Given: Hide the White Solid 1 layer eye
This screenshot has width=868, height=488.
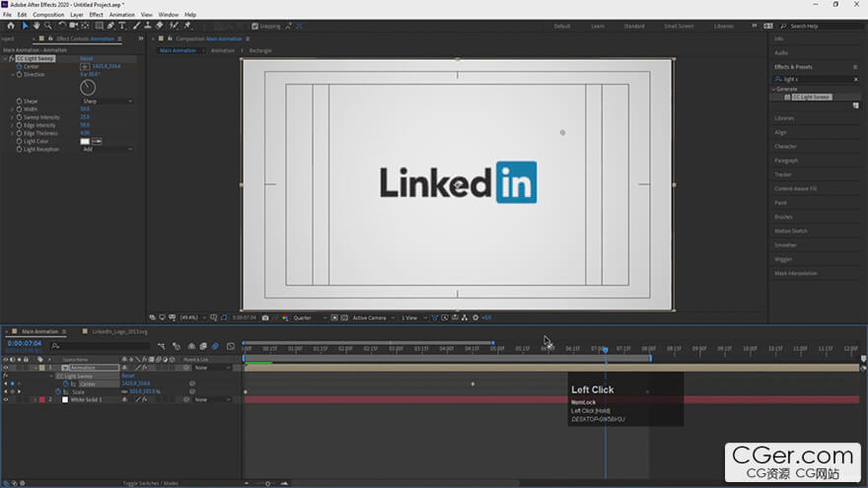Looking at the screenshot, I should pyautogui.click(x=6, y=399).
